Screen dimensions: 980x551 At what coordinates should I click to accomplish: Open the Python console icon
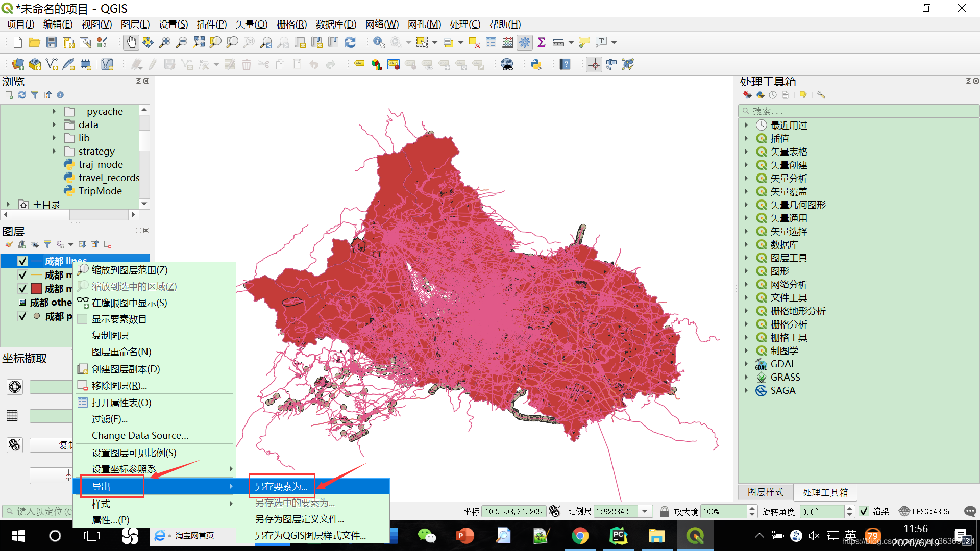[536, 64]
